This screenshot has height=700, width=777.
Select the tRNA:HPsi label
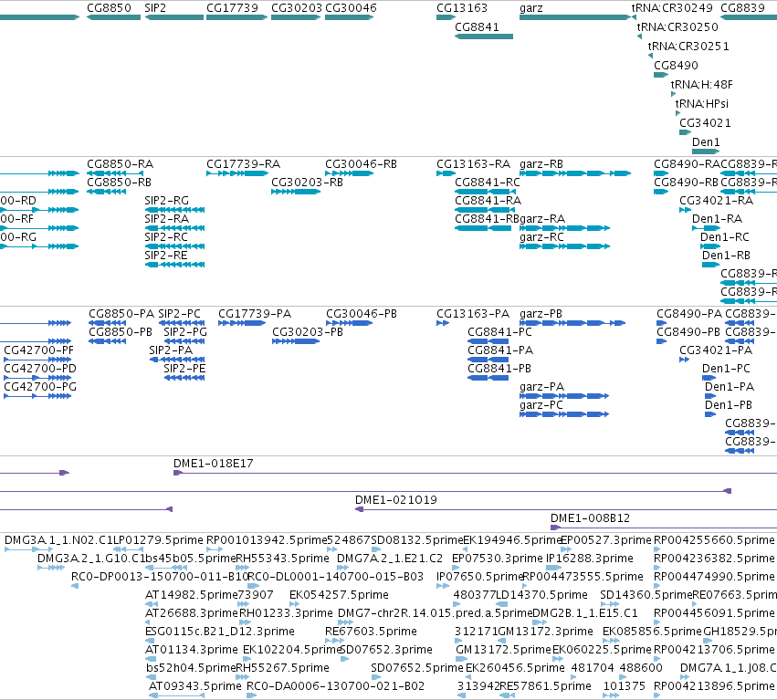702,104
